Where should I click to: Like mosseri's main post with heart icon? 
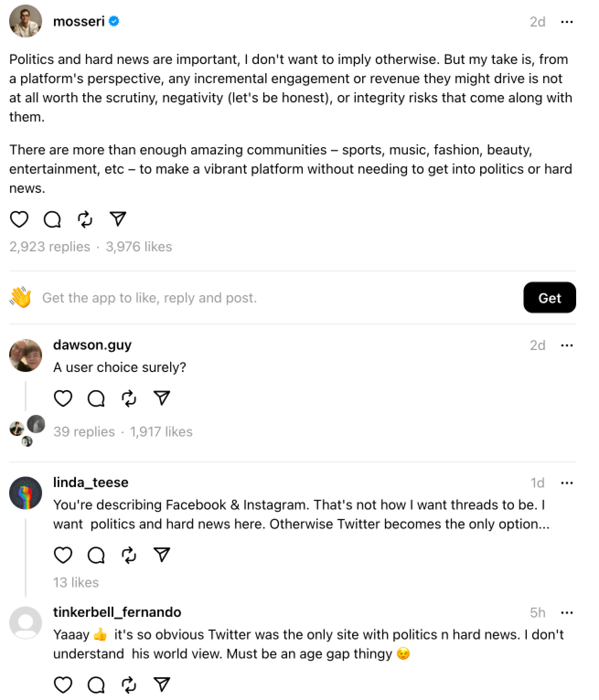(19, 220)
